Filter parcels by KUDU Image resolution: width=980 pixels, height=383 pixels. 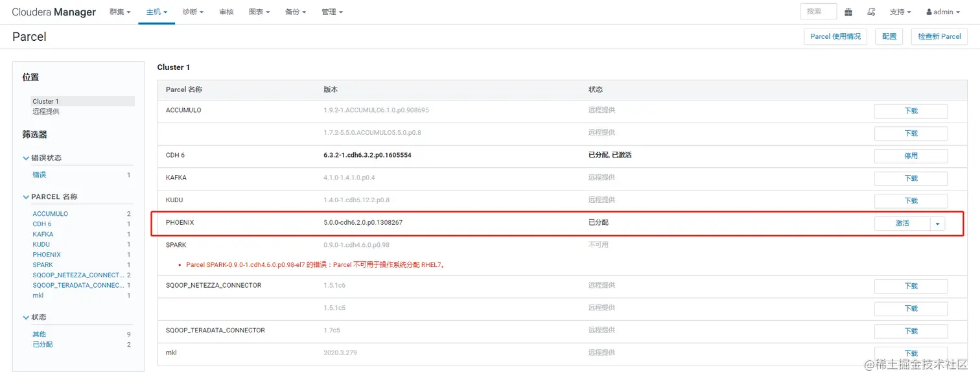point(41,244)
